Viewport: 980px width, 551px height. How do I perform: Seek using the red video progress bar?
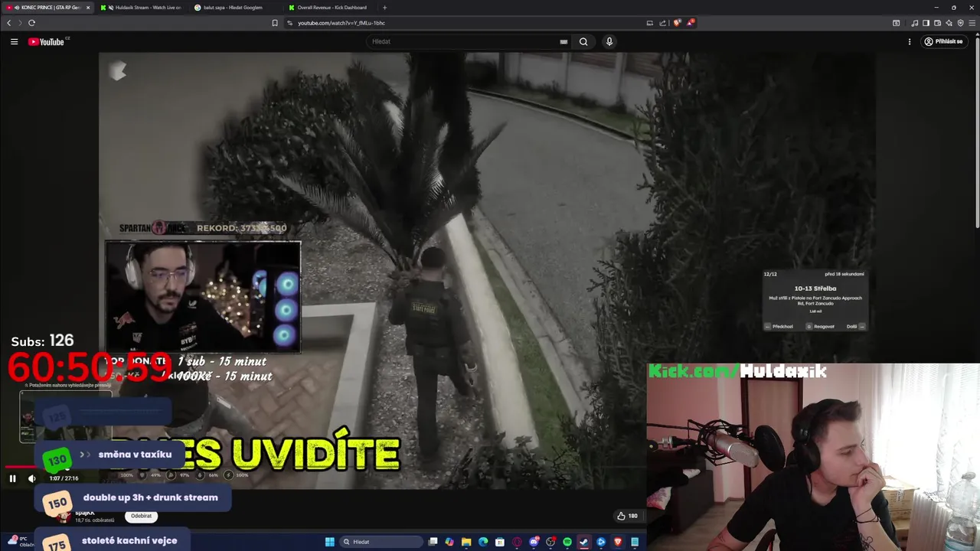19,466
